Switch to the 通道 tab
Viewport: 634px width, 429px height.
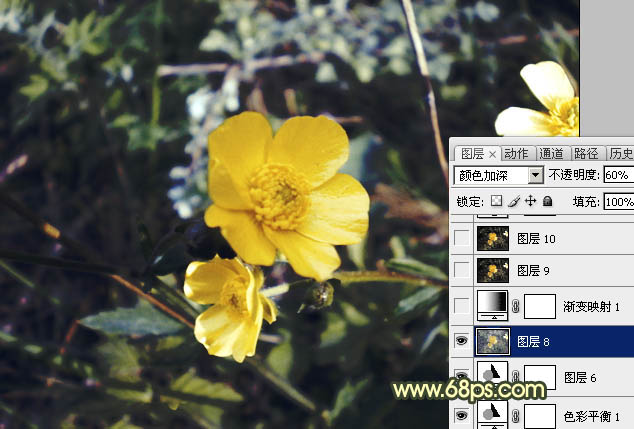coord(551,153)
